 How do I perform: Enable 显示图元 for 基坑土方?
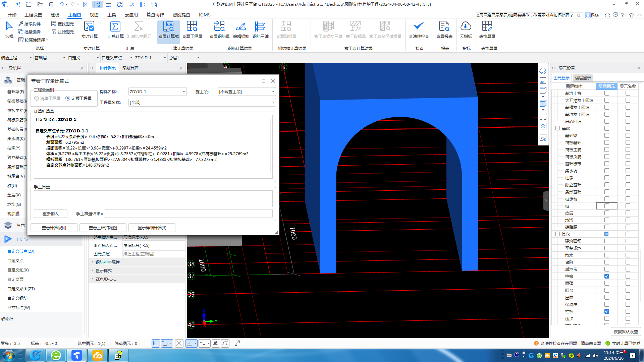click(607, 93)
